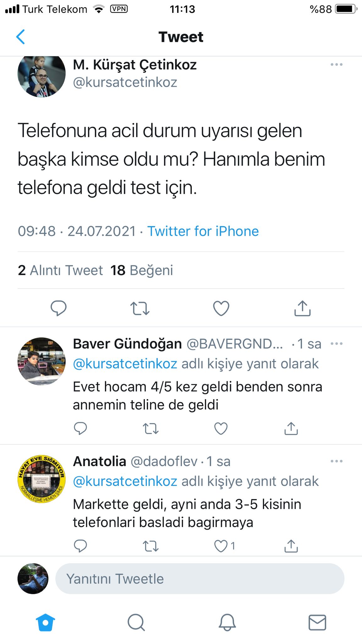Open the Notifications bell tab
Image resolution: width=362 pixels, height=644 pixels.
[227, 622]
